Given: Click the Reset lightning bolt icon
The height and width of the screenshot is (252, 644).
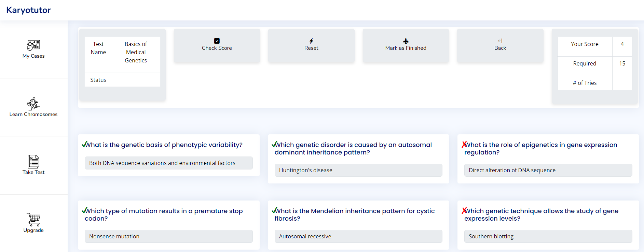Looking at the screenshot, I should pos(311,41).
